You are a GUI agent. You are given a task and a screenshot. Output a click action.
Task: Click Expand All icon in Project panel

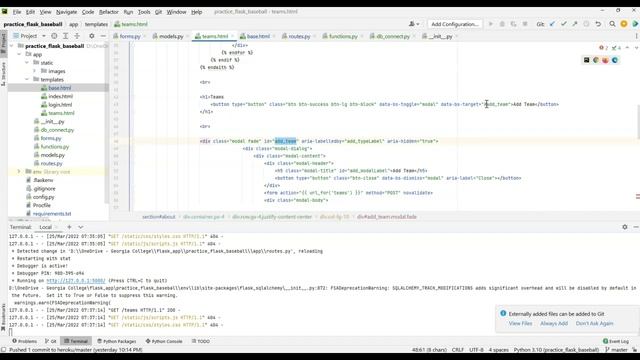point(65,36)
